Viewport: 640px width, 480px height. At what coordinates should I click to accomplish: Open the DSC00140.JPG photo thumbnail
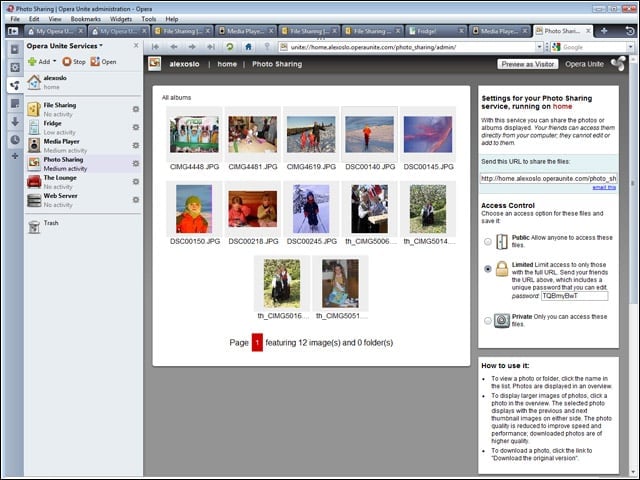click(x=369, y=135)
